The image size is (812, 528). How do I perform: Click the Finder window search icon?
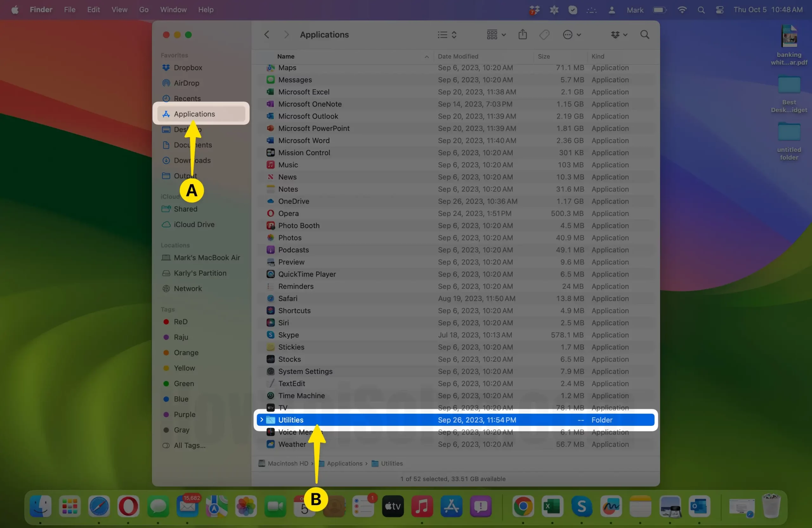(645, 35)
